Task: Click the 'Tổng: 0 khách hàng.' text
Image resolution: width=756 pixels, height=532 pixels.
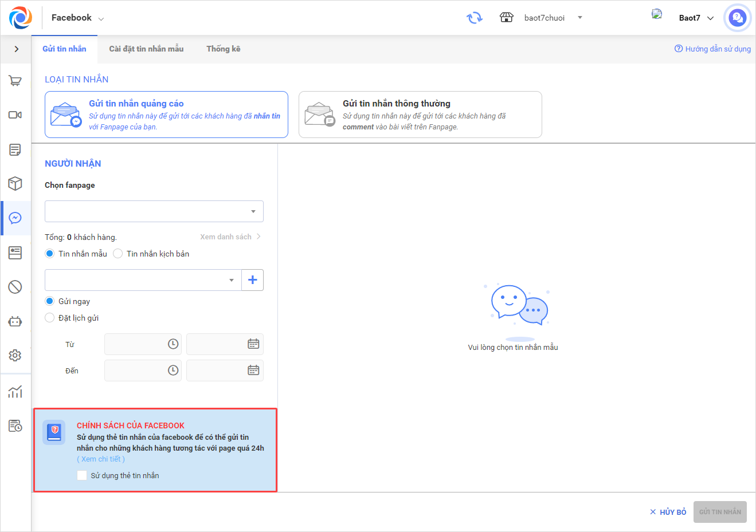Action: coord(81,237)
